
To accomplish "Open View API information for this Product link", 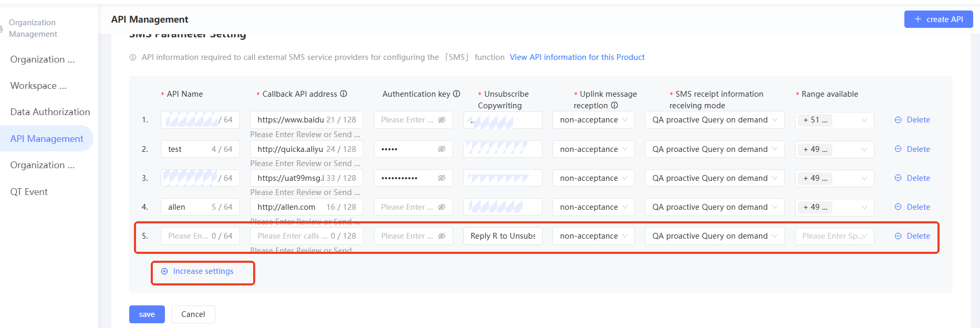I will 577,57.
